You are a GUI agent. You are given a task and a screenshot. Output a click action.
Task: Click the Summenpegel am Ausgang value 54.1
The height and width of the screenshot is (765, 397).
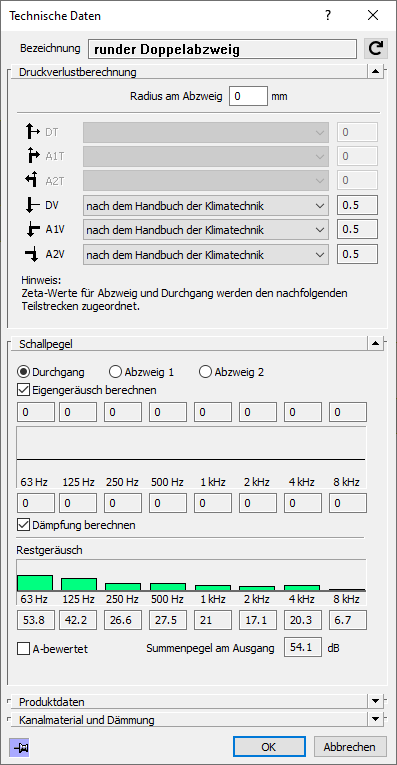click(303, 648)
